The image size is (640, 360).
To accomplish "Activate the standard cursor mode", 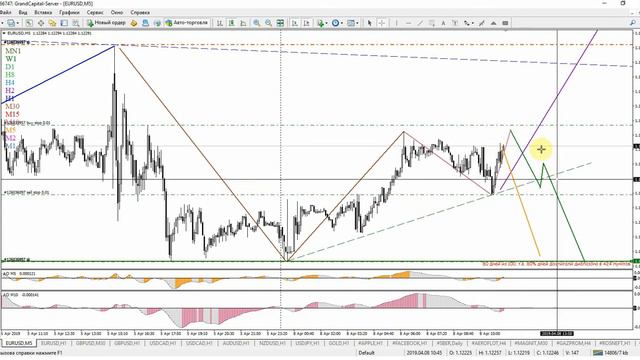I will [x=369, y=23].
